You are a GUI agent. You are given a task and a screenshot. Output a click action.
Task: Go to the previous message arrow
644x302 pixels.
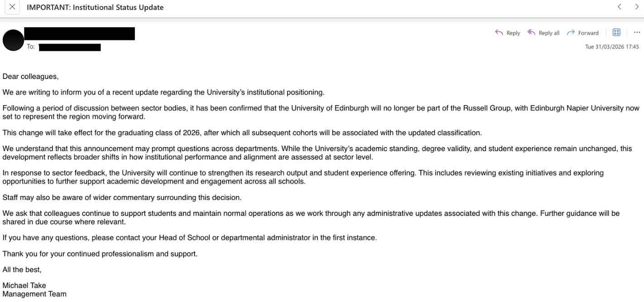point(620,7)
